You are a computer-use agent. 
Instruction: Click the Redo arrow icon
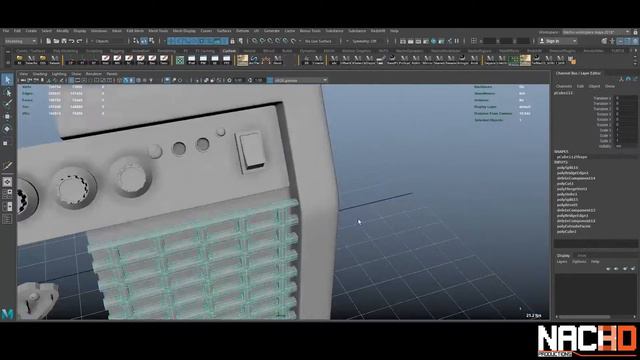click(80, 41)
